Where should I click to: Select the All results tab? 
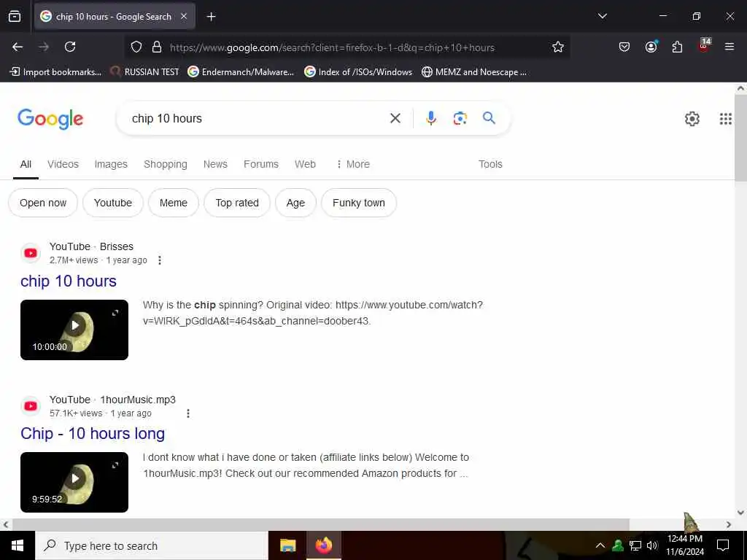pos(26,164)
